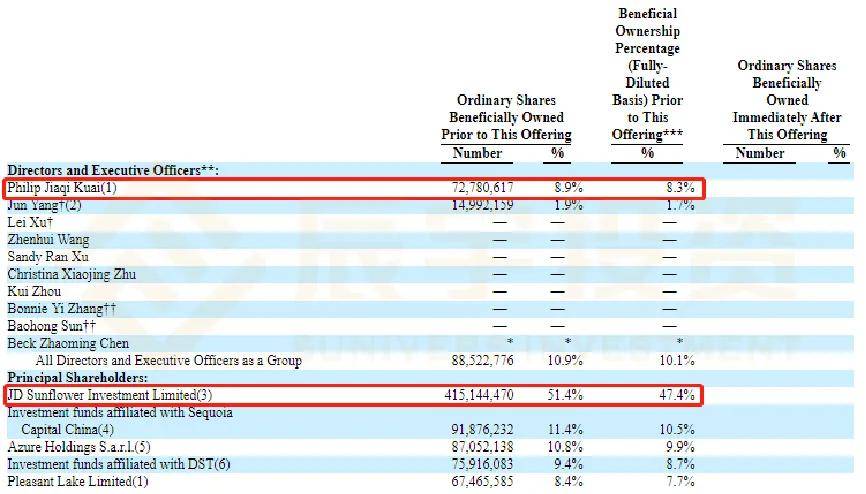Click the 415,144,470 share count

[479, 395]
